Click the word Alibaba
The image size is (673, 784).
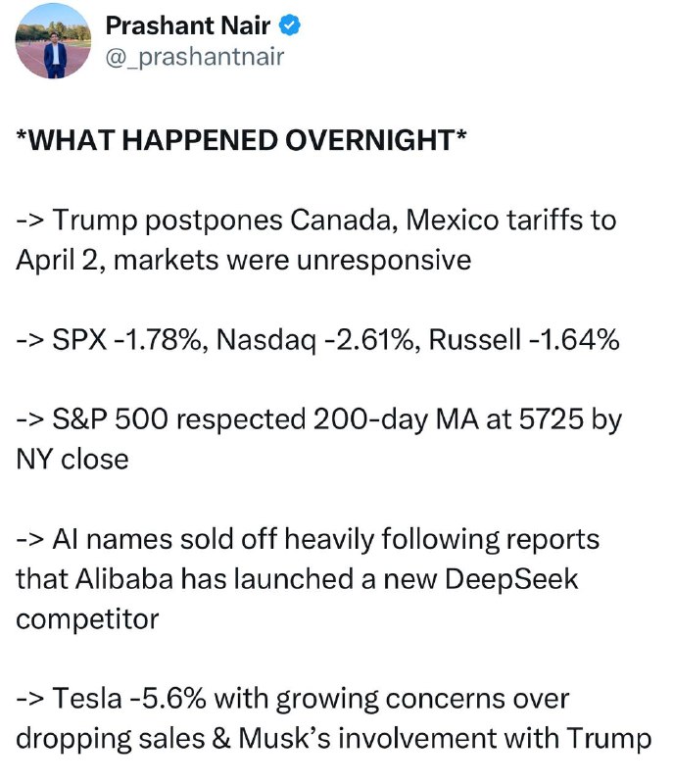click(123, 579)
